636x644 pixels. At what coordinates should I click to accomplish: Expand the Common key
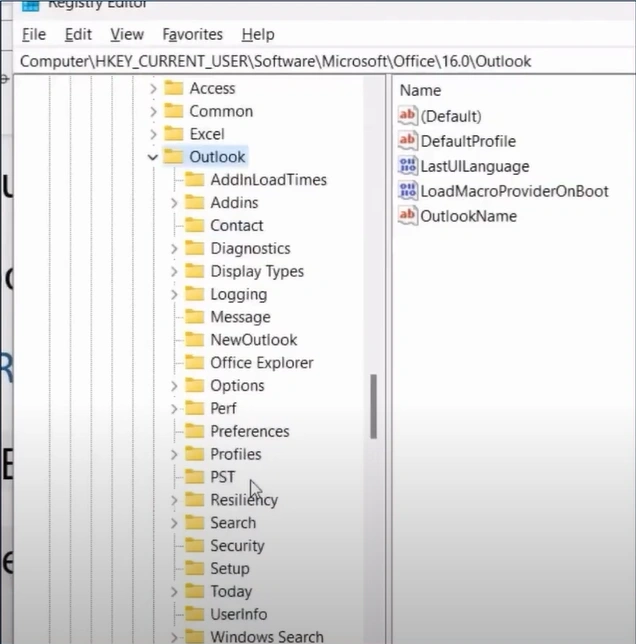click(153, 111)
